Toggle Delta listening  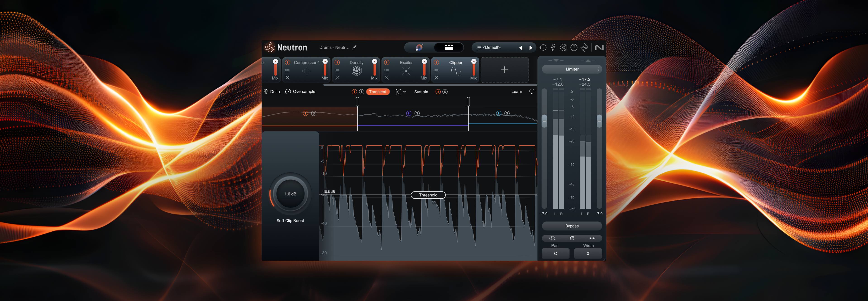[272, 92]
